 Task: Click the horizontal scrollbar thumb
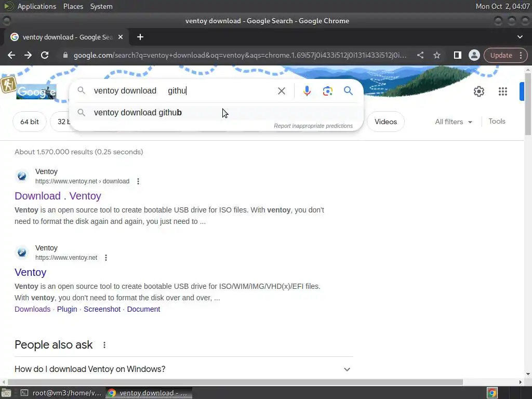click(x=235, y=382)
